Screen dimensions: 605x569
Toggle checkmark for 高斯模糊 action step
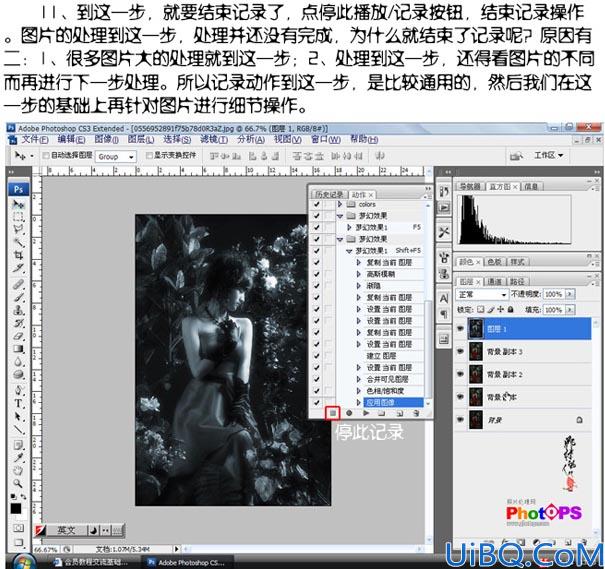317,274
